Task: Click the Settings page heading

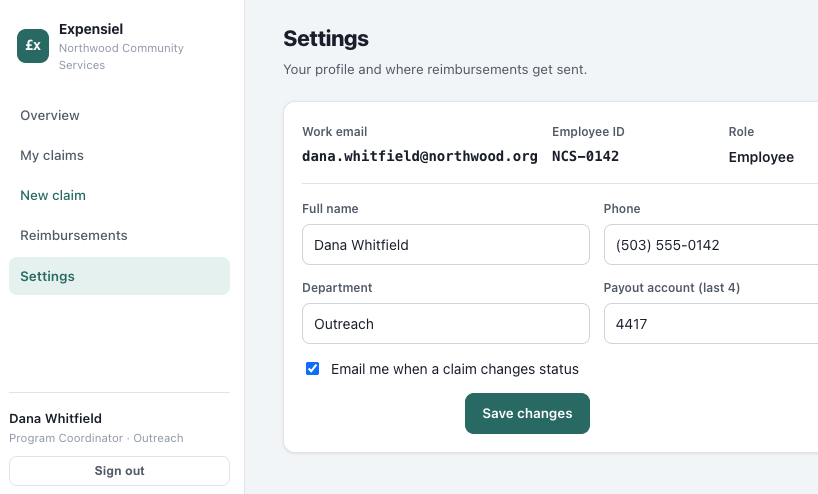Action: [326, 39]
